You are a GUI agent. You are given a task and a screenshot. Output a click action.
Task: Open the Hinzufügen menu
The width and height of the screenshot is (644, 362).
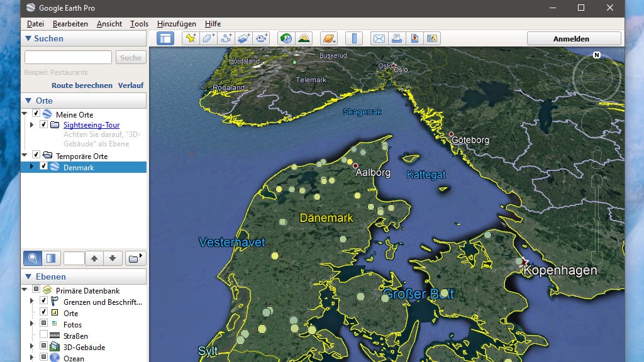pyautogui.click(x=175, y=24)
